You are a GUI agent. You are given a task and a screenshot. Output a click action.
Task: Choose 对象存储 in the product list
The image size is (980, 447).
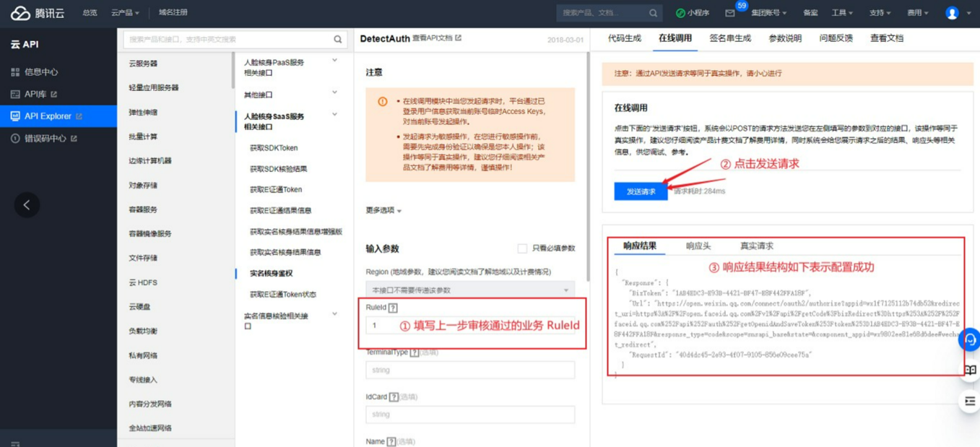[143, 186]
